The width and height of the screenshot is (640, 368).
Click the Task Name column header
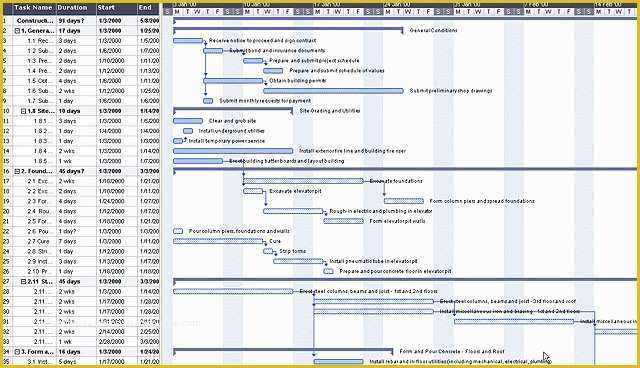click(x=33, y=8)
